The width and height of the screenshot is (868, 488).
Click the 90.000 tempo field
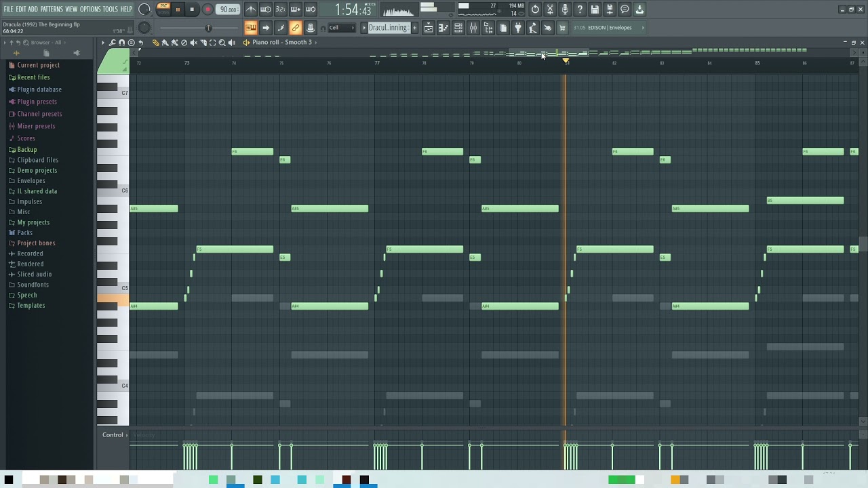pos(229,9)
